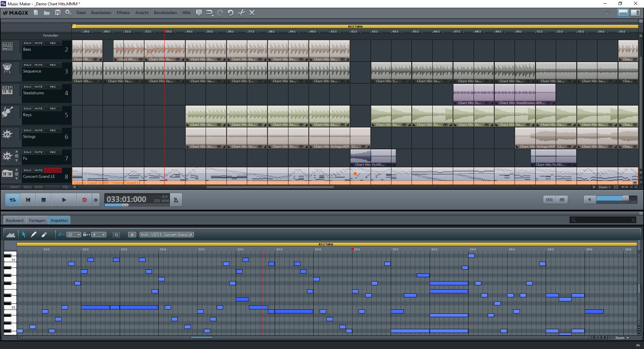Viewport: 644px width, 349px height.
Task: Click the search field in the media panel
Action: pyautogui.click(x=603, y=220)
